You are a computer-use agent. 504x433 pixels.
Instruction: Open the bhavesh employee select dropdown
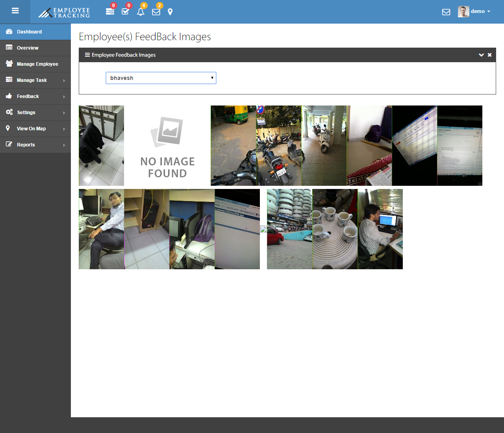click(161, 78)
